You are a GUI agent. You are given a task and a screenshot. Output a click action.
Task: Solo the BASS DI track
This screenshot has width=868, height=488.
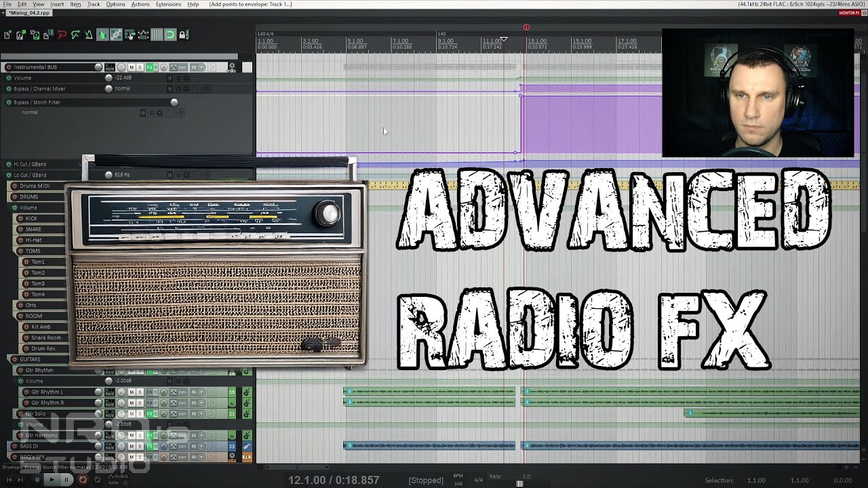[140, 446]
